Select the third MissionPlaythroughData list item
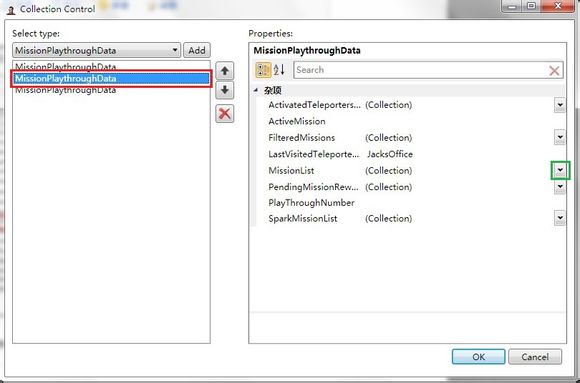Image resolution: width=580 pixels, height=383 pixels. coord(111,90)
